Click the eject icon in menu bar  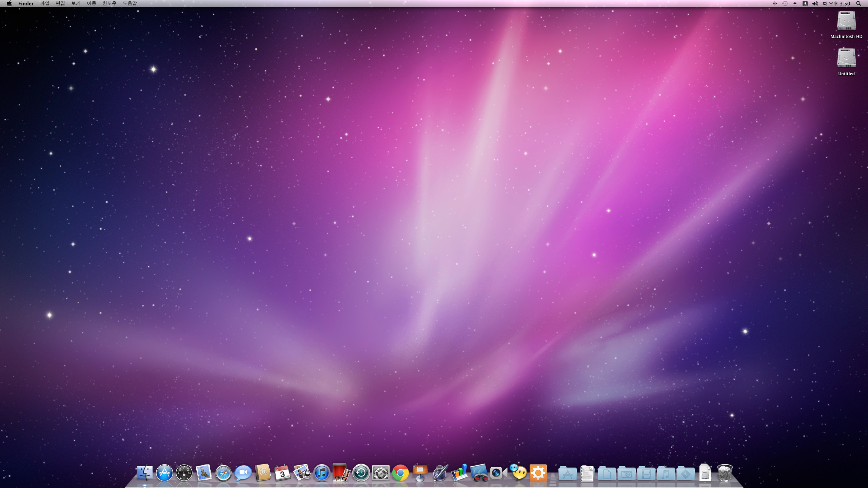pos(795,3)
